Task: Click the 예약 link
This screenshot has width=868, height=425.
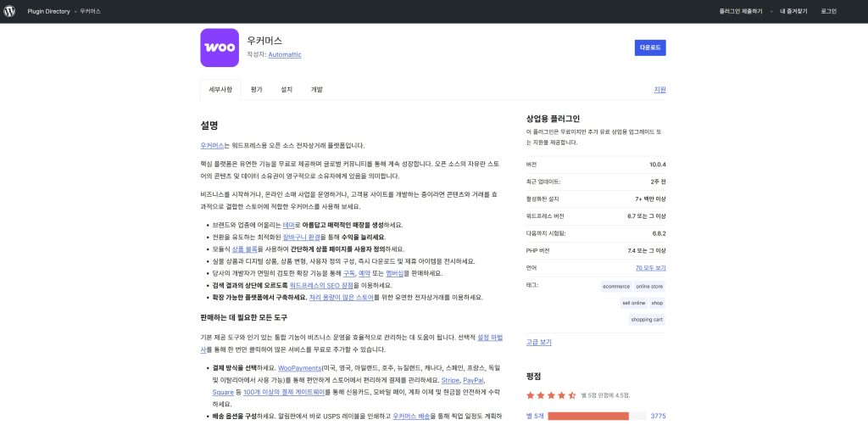Action: click(x=364, y=273)
